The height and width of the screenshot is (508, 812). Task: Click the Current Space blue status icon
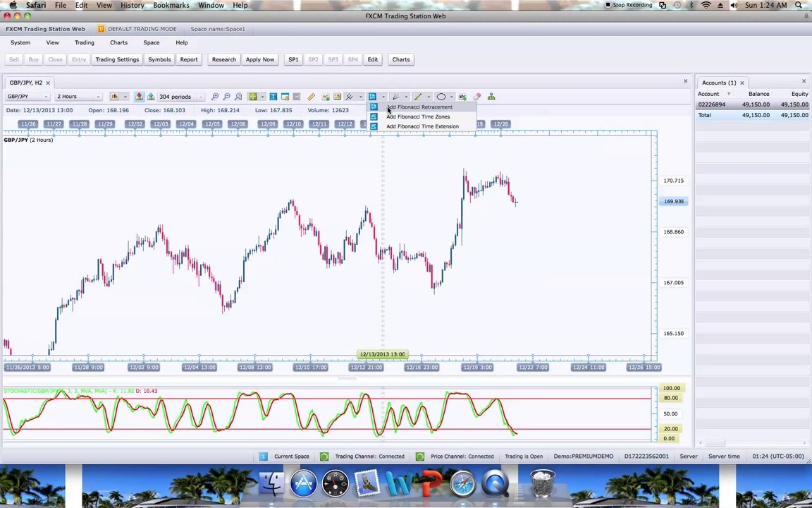(x=263, y=456)
